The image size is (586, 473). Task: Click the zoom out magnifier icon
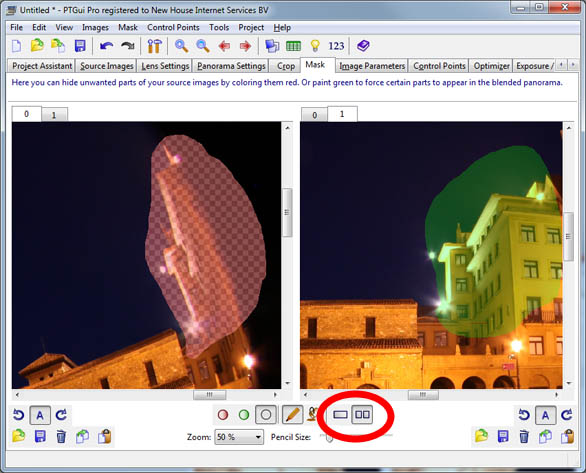[203, 46]
